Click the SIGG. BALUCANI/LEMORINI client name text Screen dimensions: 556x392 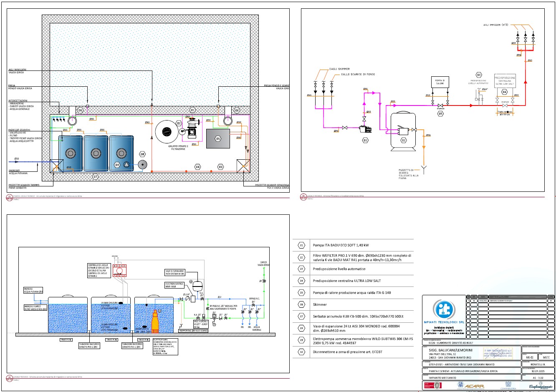point(450,350)
